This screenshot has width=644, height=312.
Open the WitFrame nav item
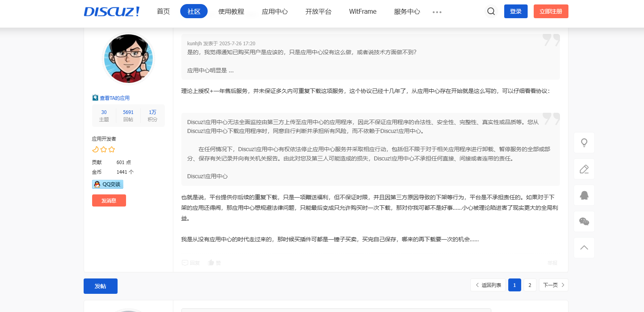[x=363, y=11]
